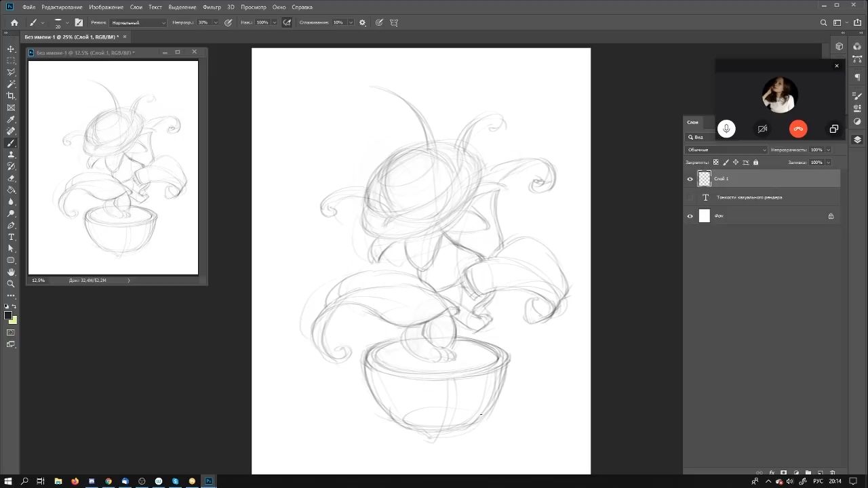Open the Фильтр menu

(x=212, y=7)
